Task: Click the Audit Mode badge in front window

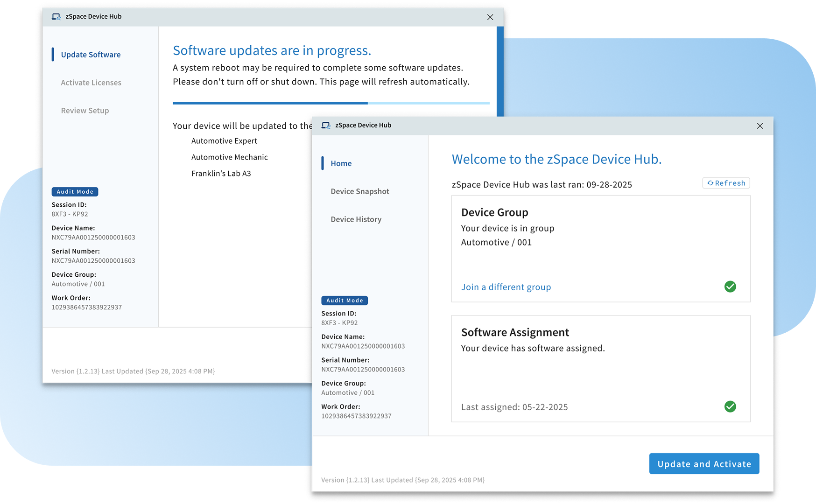Action: click(x=345, y=301)
